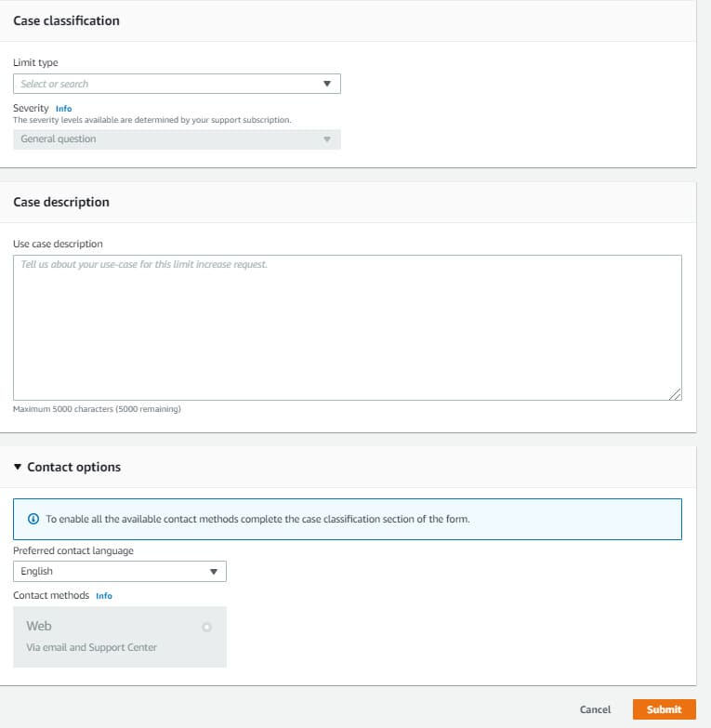
Task: Select the Web contact method radio
Action: pos(206,628)
